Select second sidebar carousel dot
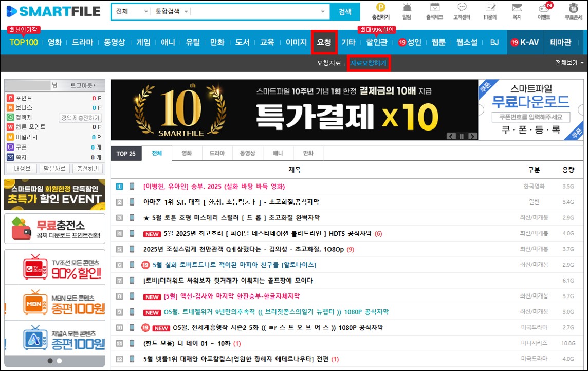The image size is (588, 371). 59,361
